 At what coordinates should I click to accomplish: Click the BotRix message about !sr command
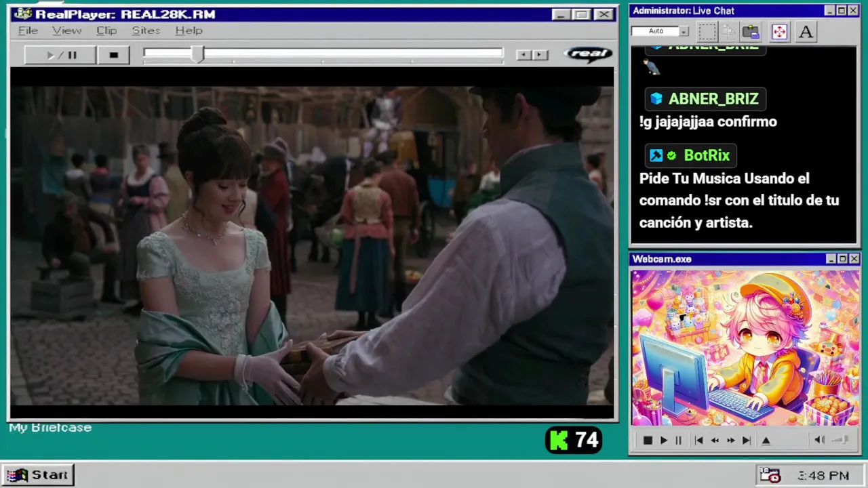(x=739, y=200)
